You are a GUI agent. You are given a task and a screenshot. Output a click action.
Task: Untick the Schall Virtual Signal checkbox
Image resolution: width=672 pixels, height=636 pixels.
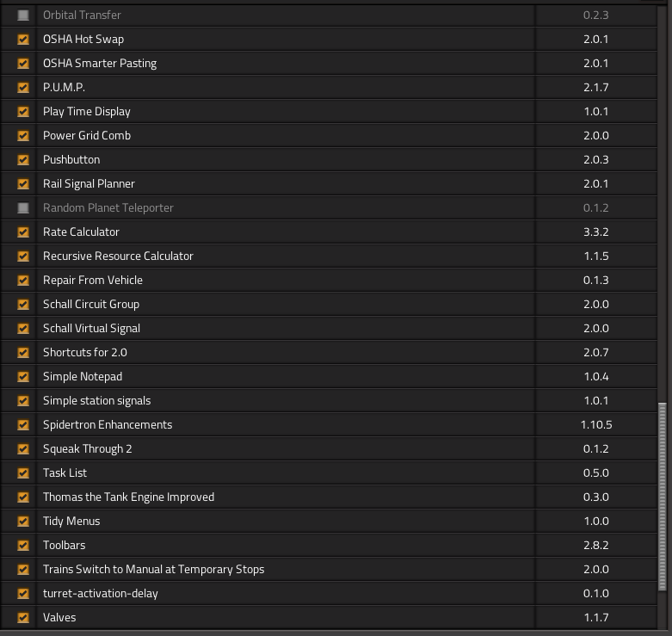pyautogui.click(x=23, y=328)
